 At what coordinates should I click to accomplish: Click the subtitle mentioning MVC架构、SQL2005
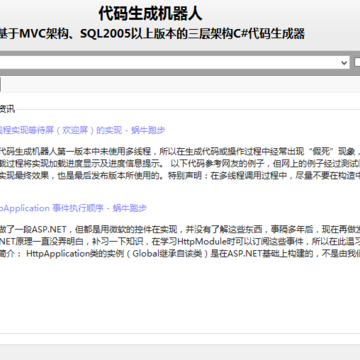152,34
